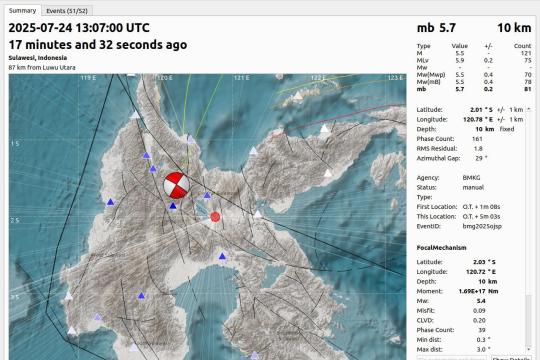
Task: Click the scroll-up arrow beside Latitude row
Action: pyautogui.click(x=529, y=110)
